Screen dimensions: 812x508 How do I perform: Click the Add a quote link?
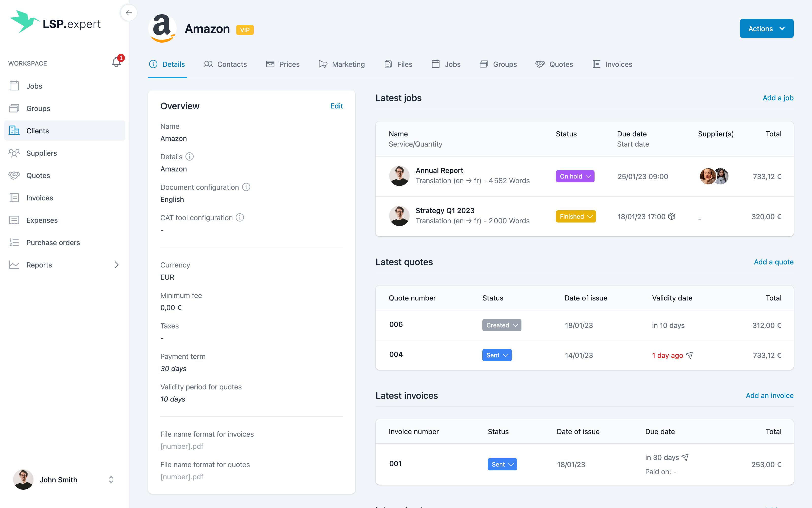[773, 262]
